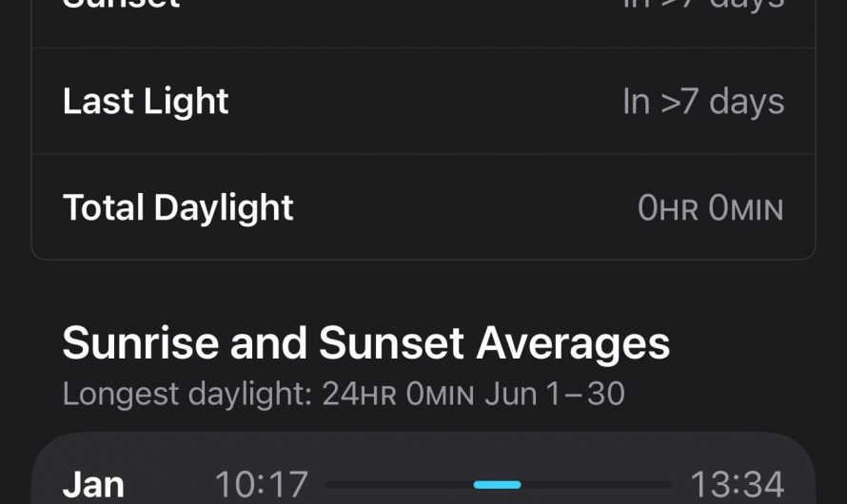847x504 pixels.
Task: Tap January's 13:34 sunset time
Action: point(737,485)
